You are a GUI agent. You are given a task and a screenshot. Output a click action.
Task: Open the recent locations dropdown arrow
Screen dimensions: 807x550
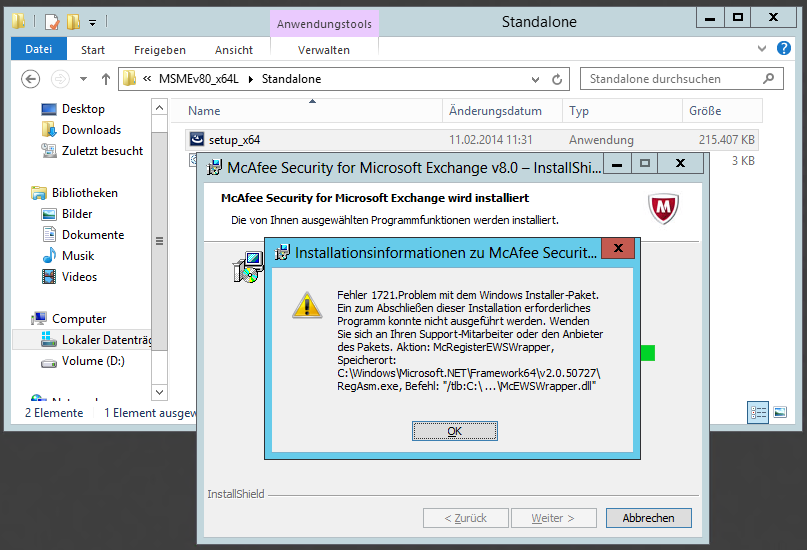coord(83,79)
